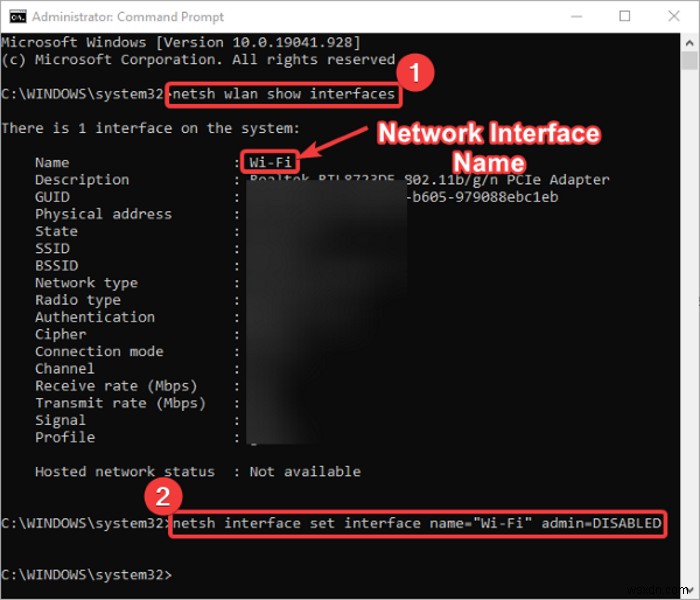The image size is (700, 600).
Task: Click the 'Not available' status value
Action: [305, 472]
